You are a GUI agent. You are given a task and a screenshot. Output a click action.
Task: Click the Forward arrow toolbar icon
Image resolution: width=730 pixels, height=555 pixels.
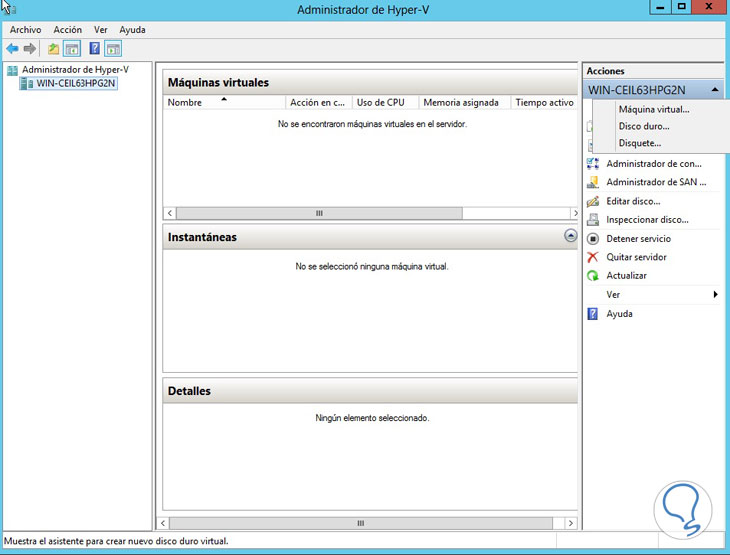click(30, 48)
